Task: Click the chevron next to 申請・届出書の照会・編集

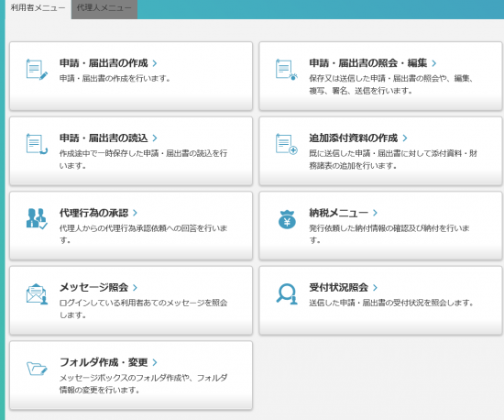Action: (434, 63)
